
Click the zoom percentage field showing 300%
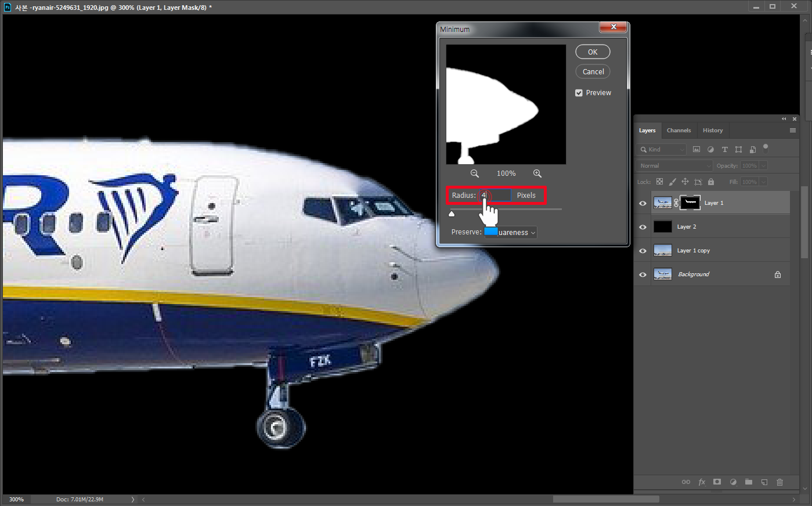[16, 499]
